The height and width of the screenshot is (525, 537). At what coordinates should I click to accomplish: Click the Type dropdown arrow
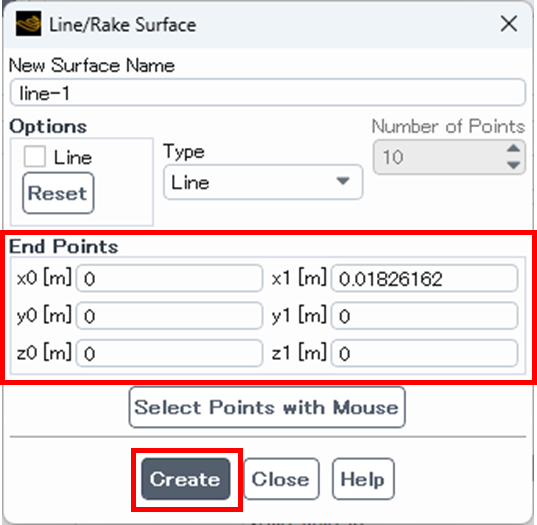pyautogui.click(x=343, y=181)
